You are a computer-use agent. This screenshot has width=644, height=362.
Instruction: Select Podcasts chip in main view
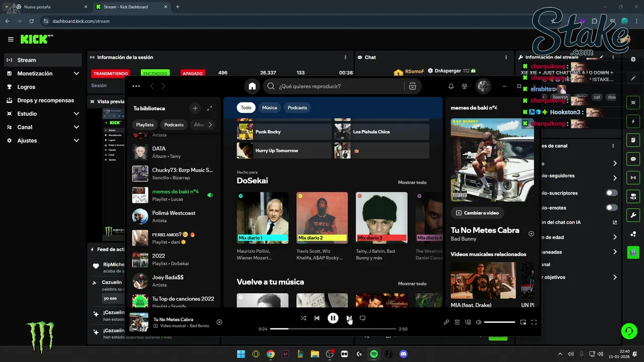(x=297, y=108)
